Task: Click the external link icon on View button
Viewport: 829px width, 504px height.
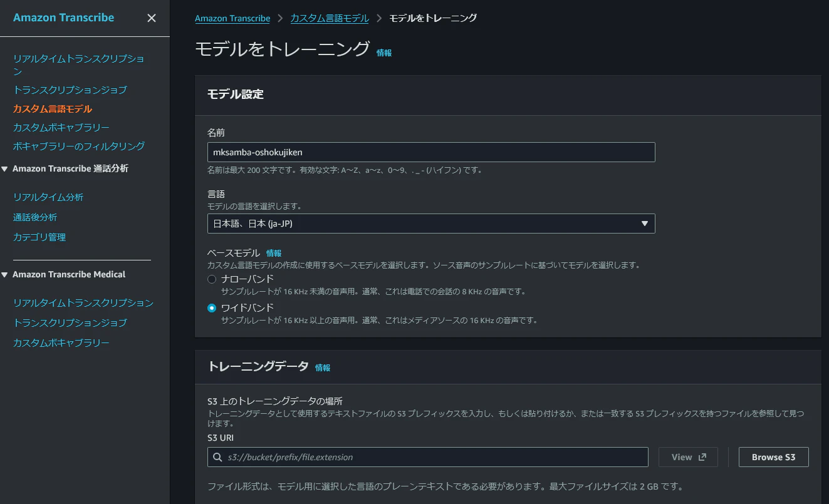Action: coord(700,457)
